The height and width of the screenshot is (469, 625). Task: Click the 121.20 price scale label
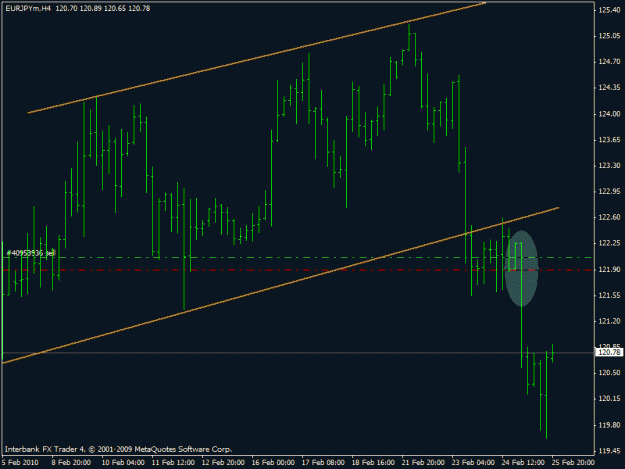pyautogui.click(x=609, y=321)
